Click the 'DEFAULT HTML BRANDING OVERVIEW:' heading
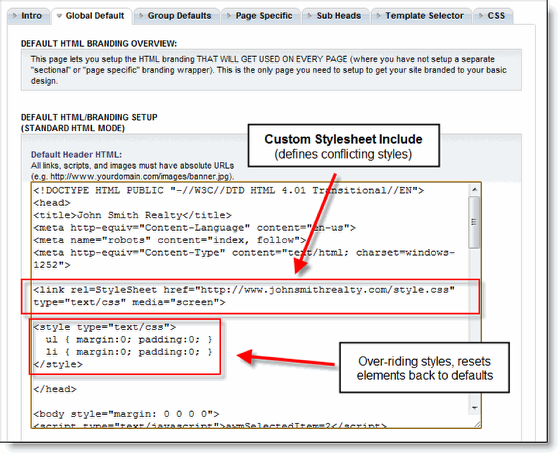560x455 pixels. click(99, 44)
